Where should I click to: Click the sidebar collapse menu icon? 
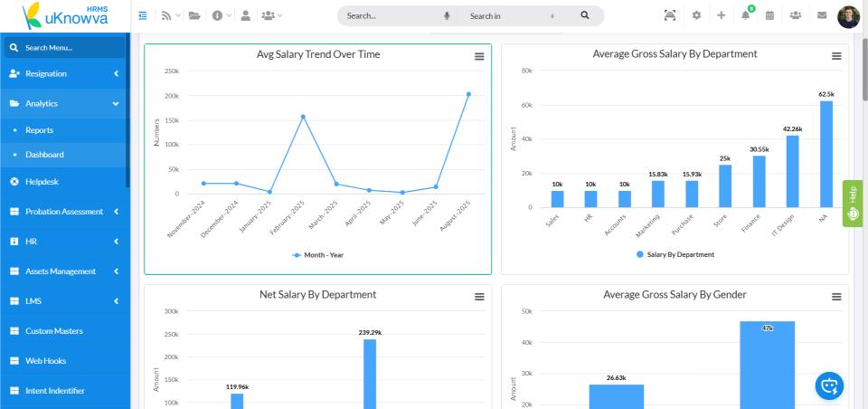tap(144, 15)
